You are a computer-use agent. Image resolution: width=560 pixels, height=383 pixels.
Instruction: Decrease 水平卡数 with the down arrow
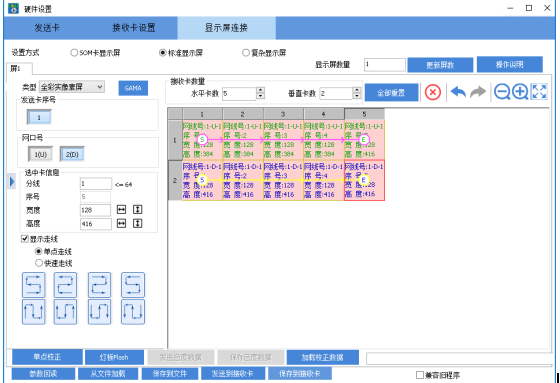coord(261,96)
